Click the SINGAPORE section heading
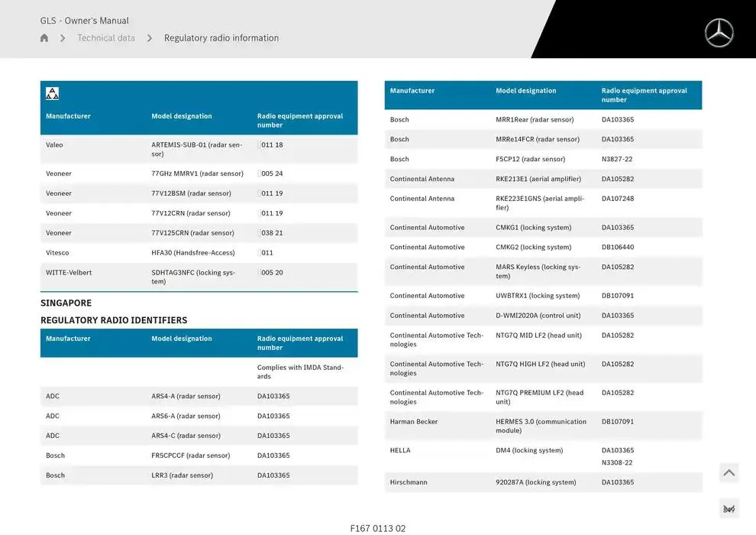756x535 pixels. 66,303
